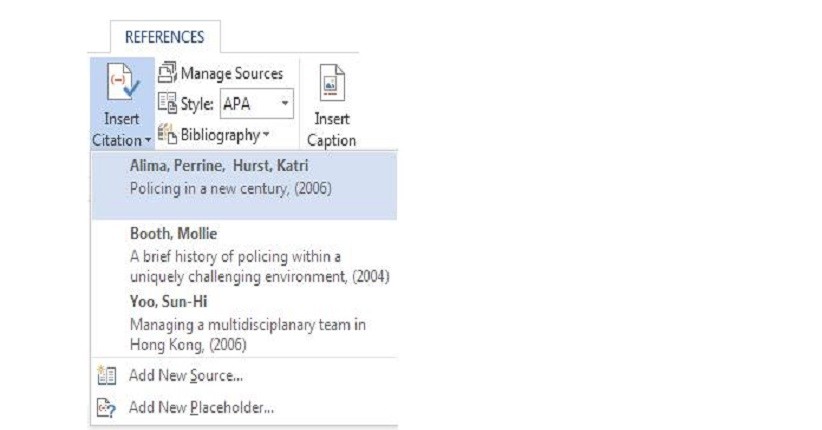Click the Bibliography text label
The height and width of the screenshot is (430, 822).
pyautogui.click(x=220, y=134)
